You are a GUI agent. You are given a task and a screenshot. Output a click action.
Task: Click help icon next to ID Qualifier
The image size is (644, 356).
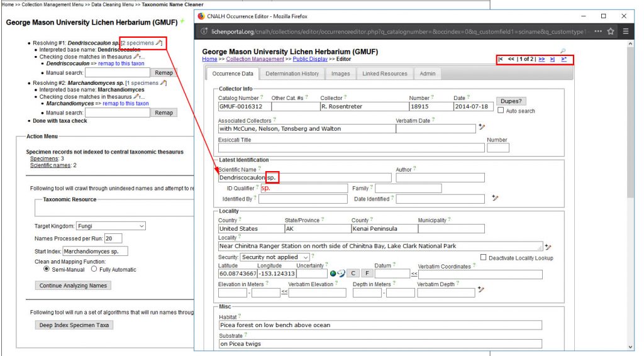pos(257,187)
